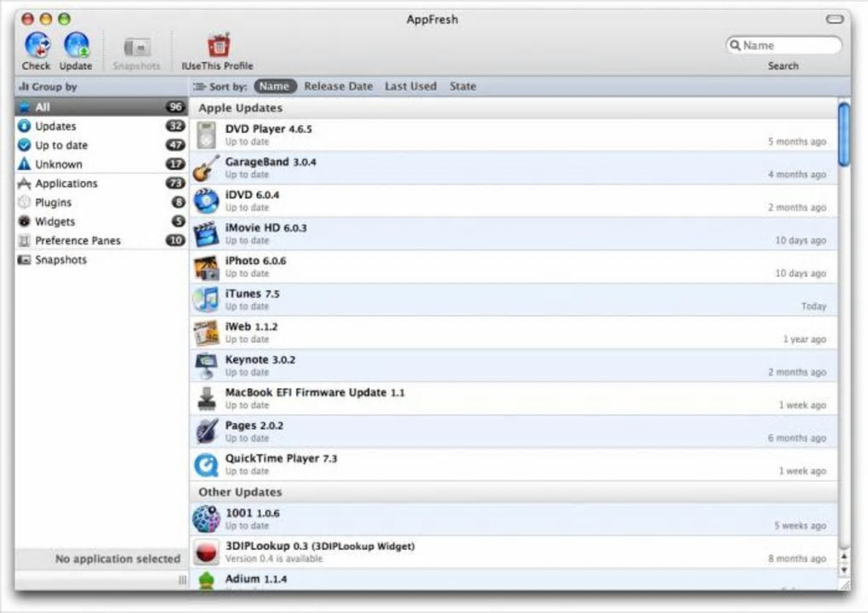Select the Keynote app icon
The image size is (868, 613).
(x=206, y=365)
